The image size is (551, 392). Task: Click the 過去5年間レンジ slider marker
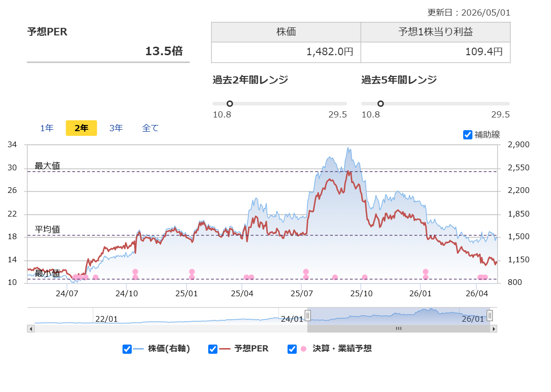[x=381, y=103]
